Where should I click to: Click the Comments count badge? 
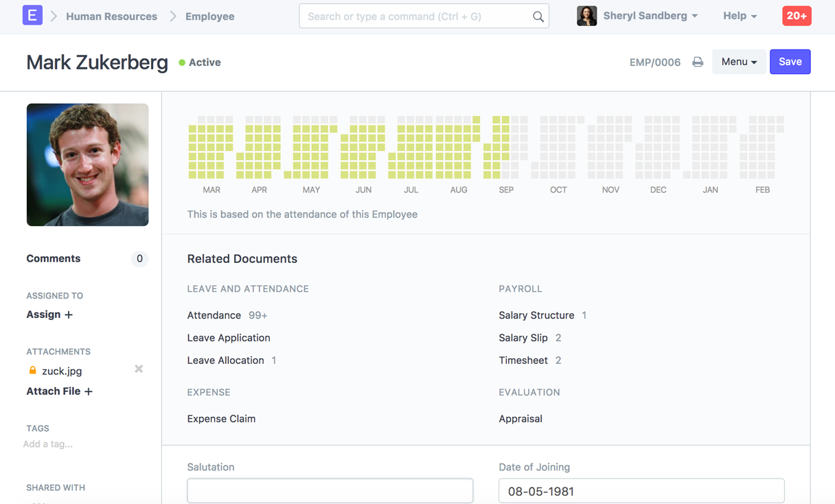pos(139,259)
